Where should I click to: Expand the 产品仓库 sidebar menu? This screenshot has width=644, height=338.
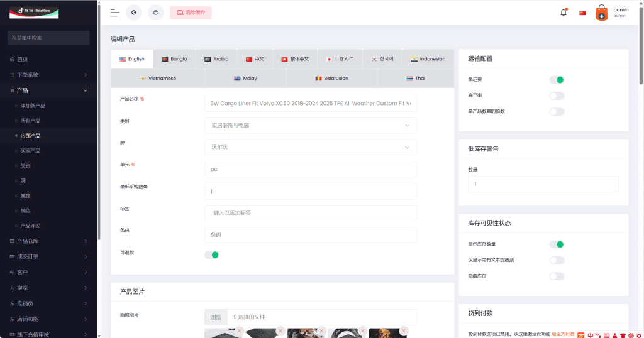point(49,241)
